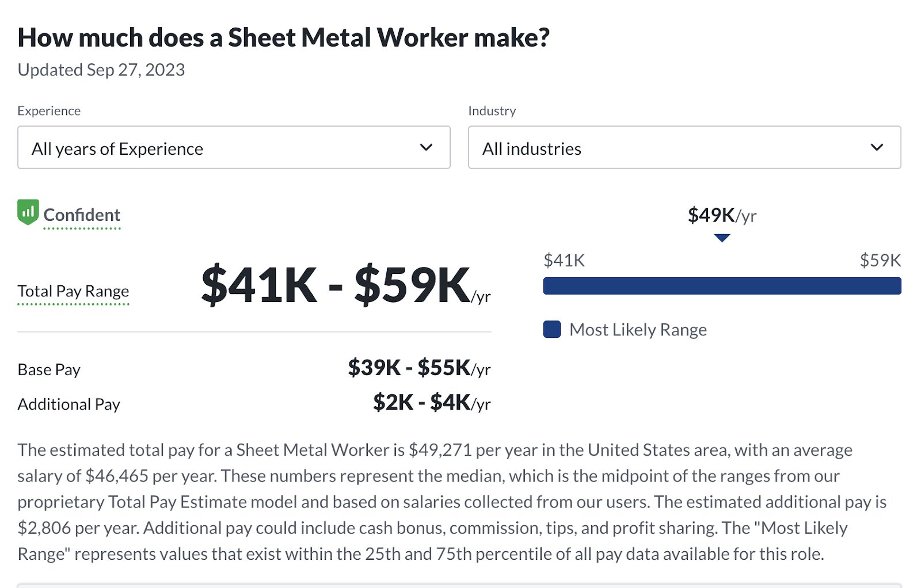Click the Additional Pay label
Viewport: 921px width, 588px height.
click(x=68, y=404)
